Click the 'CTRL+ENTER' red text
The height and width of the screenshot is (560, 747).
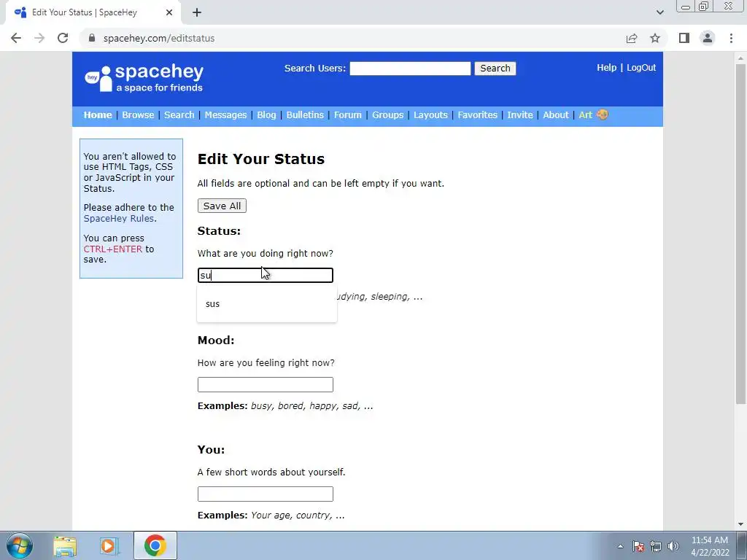[113, 249]
